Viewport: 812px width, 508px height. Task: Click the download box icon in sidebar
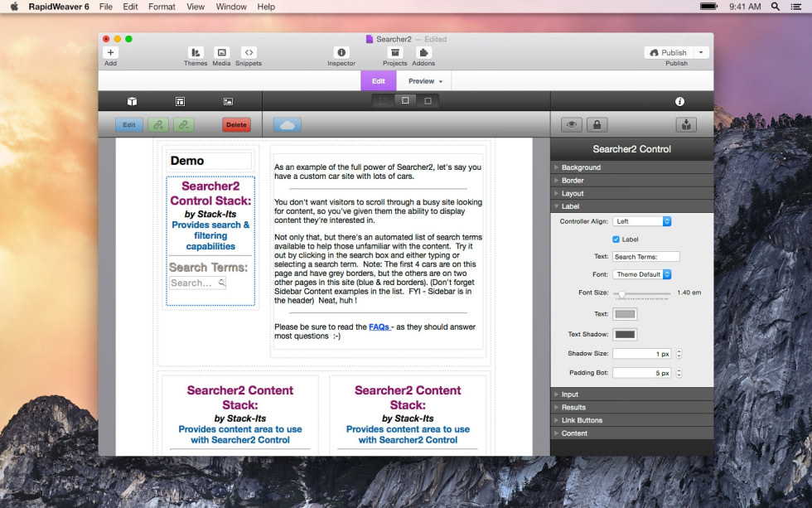(686, 125)
